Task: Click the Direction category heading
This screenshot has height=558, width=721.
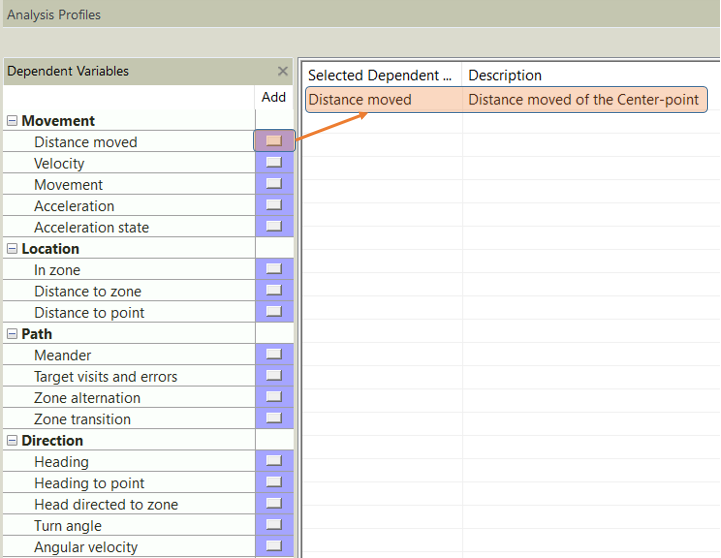Action: tap(52, 441)
